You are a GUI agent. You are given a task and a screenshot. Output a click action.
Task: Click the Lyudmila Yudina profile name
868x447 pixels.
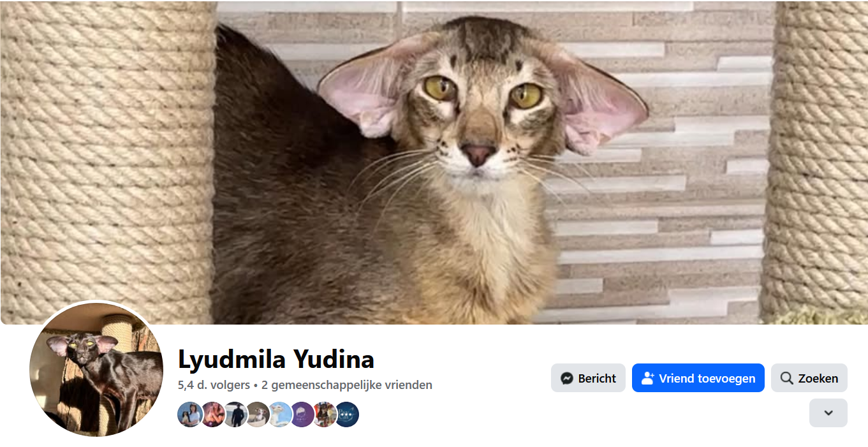click(276, 359)
